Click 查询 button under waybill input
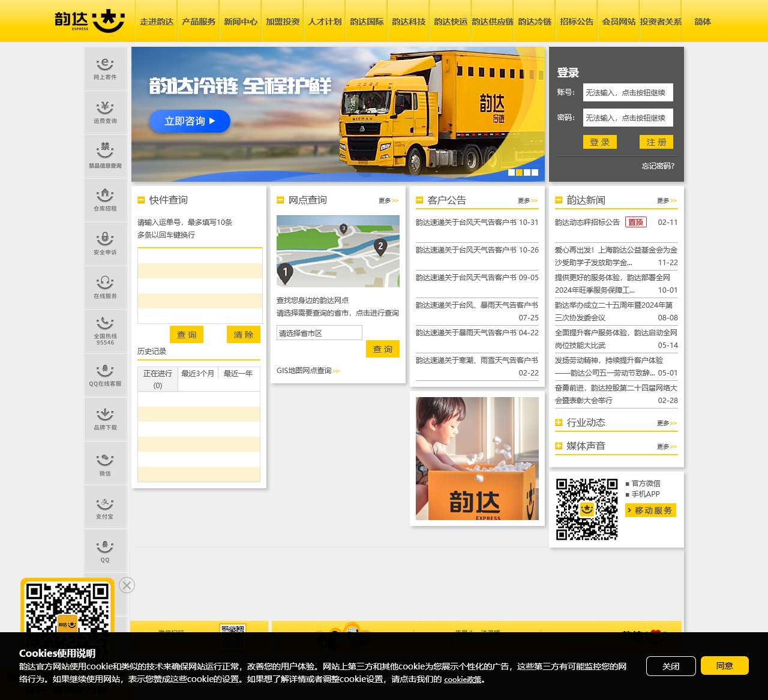This screenshot has height=700, width=768. tap(187, 334)
